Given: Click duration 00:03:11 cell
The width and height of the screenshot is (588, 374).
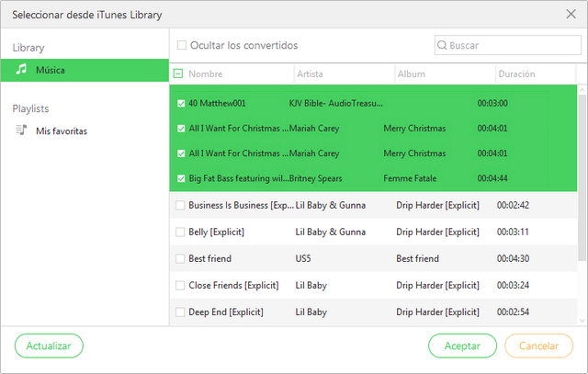Looking at the screenshot, I should pos(513,232).
